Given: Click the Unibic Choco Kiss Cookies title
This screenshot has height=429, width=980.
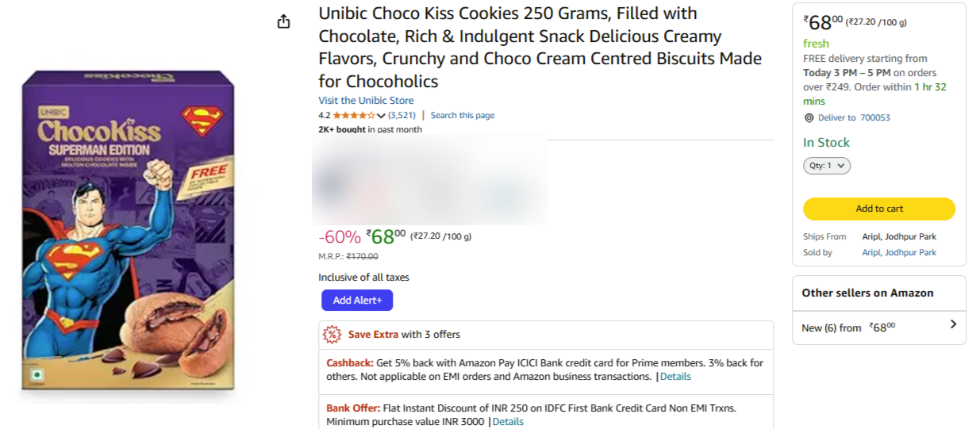Looking at the screenshot, I should (x=540, y=48).
